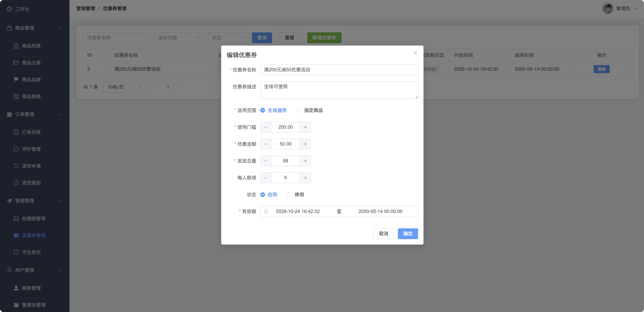The image size is (644, 312).
Task: Click the 重置 reset button
Action: click(289, 38)
